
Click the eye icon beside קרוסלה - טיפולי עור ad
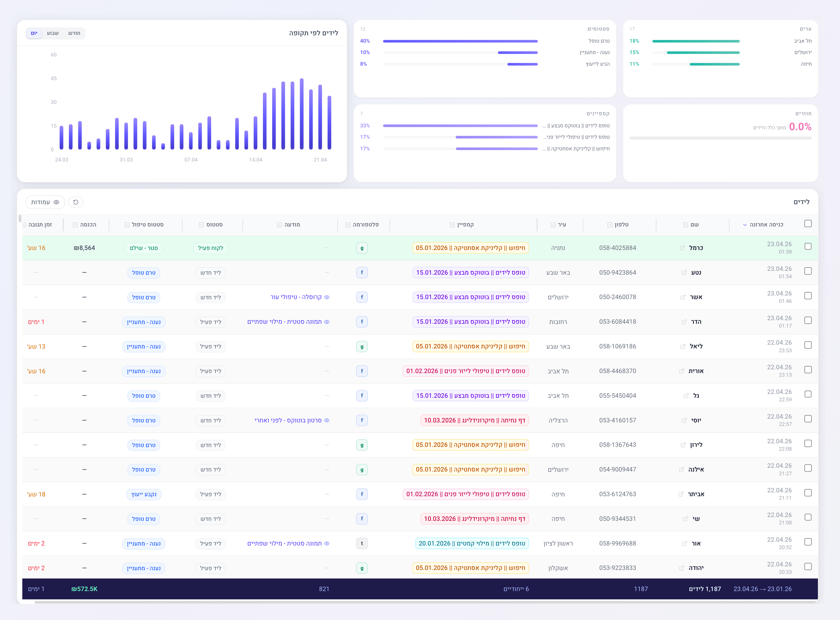(327, 297)
